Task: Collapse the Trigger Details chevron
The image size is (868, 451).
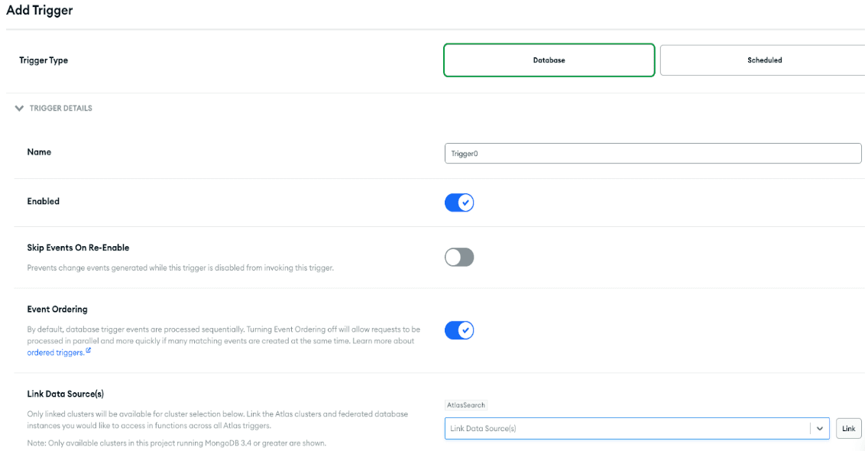Action: coord(19,109)
